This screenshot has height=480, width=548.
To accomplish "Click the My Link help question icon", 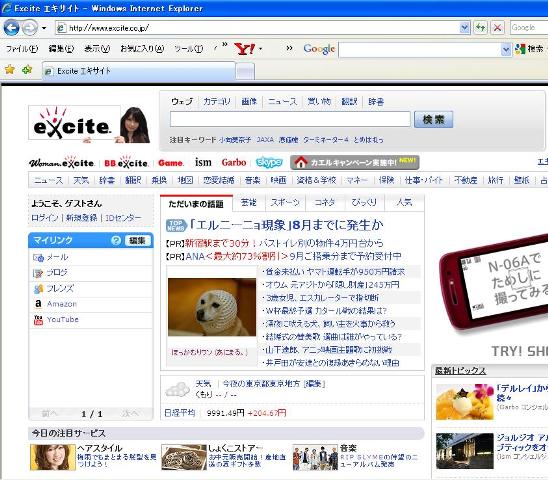I will pyautogui.click(x=116, y=240).
